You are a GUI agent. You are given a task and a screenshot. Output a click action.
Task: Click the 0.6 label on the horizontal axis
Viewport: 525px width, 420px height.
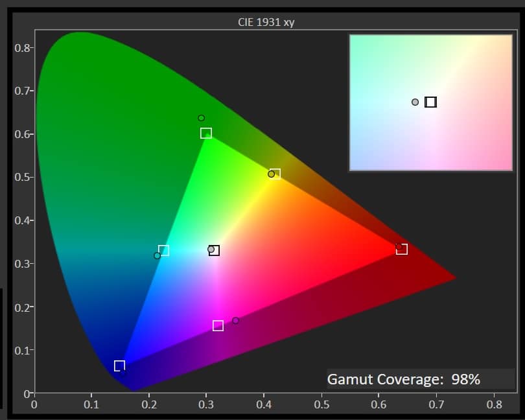379,404
